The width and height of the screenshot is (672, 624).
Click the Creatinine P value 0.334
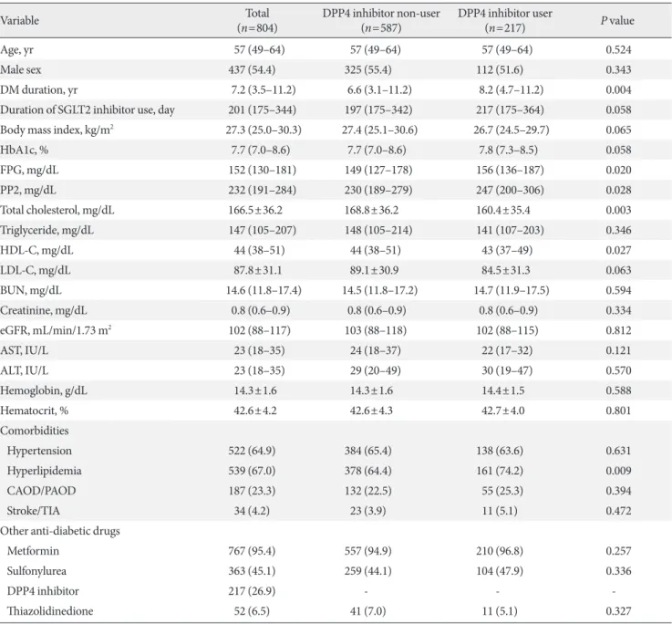coord(618,310)
